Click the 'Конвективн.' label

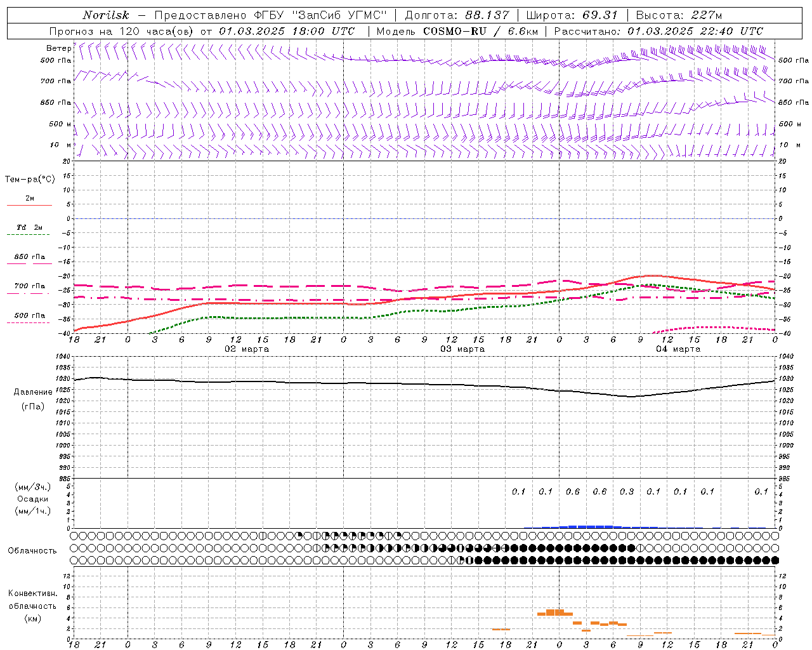tap(33, 594)
